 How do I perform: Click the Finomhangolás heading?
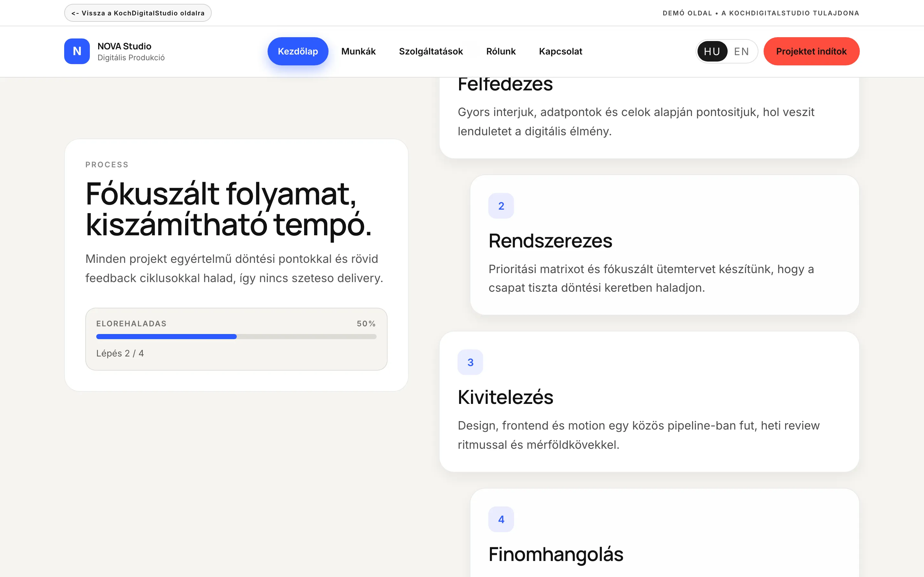(x=556, y=555)
